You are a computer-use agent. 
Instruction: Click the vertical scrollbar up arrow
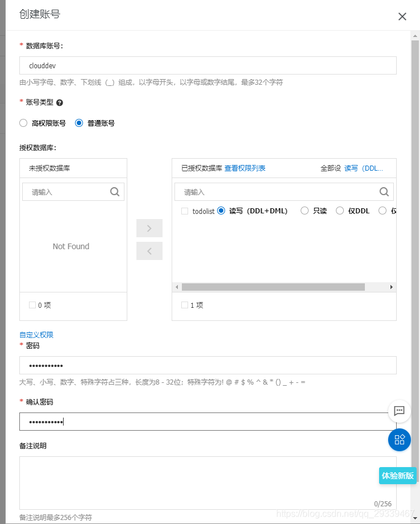pos(415,35)
